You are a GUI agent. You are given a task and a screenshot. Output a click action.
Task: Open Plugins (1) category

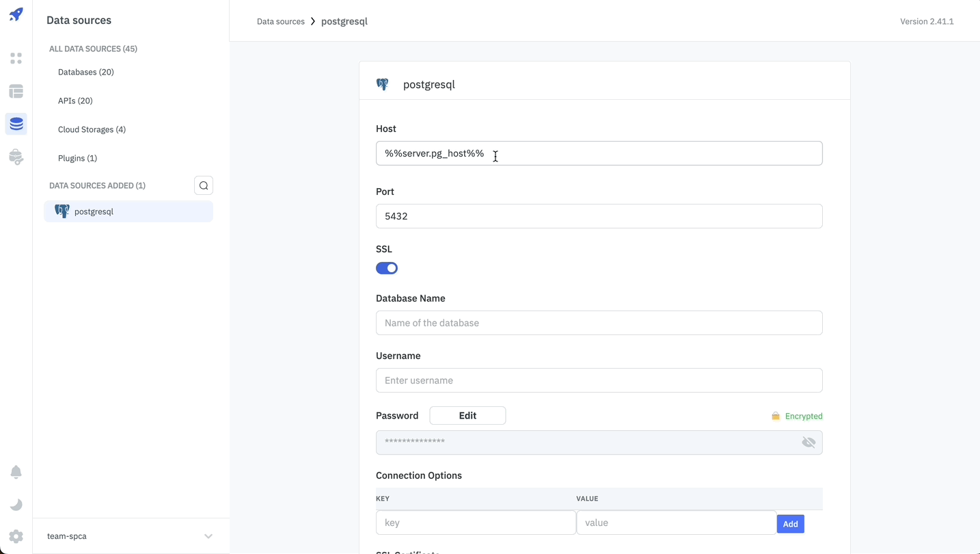[77, 158]
